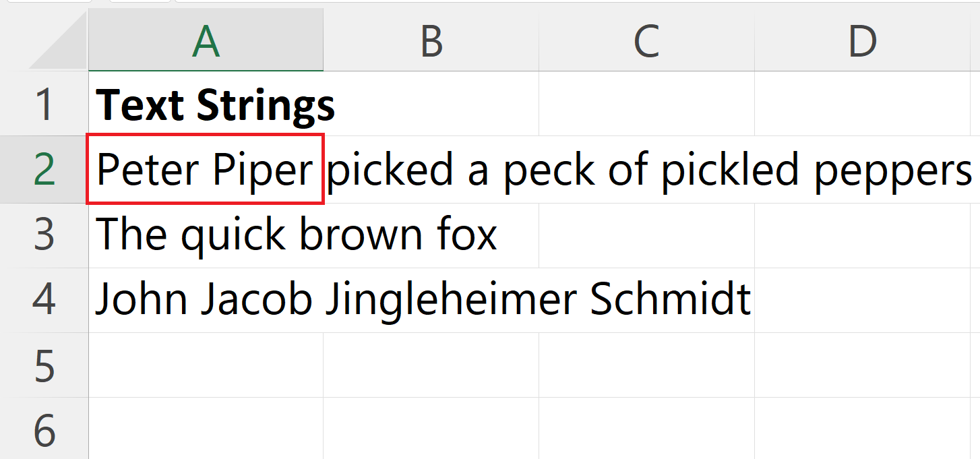Select the entire column A header

pyautogui.click(x=206, y=40)
